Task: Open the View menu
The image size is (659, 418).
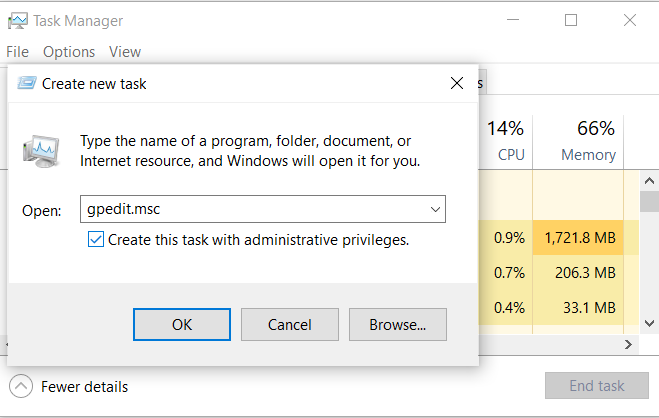Action: tap(125, 52)
